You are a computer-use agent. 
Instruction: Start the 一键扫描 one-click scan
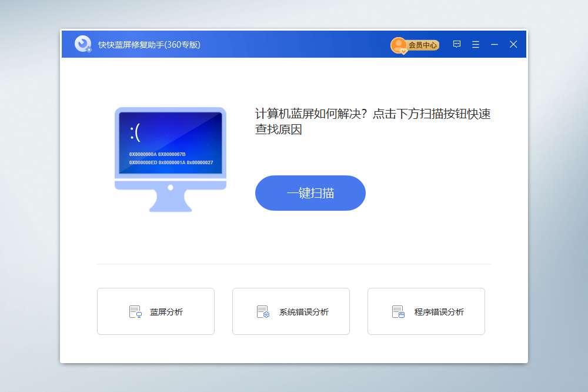310,193
